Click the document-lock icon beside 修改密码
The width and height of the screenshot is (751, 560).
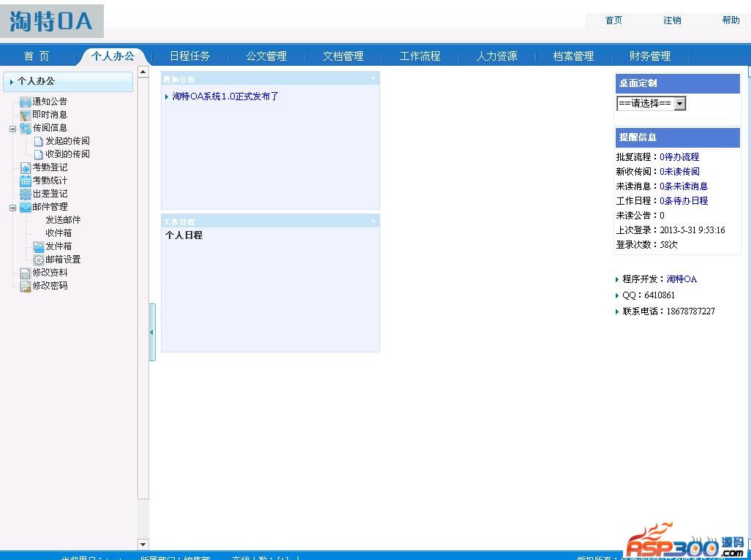click(x=26, y=286)
